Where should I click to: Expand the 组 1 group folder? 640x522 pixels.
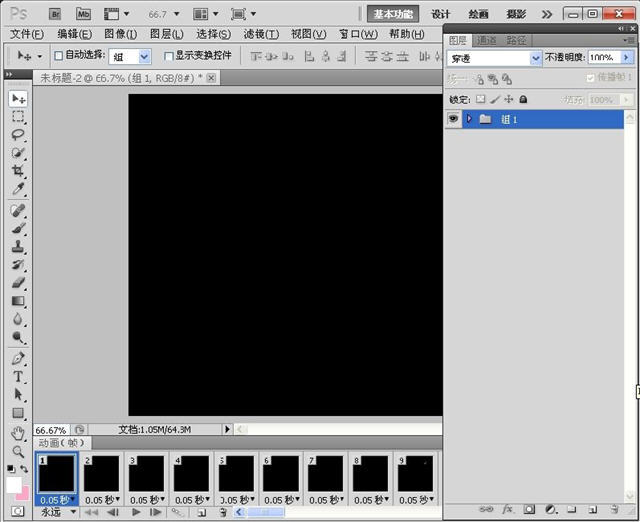pyautogui.click(x=469, y=119)
